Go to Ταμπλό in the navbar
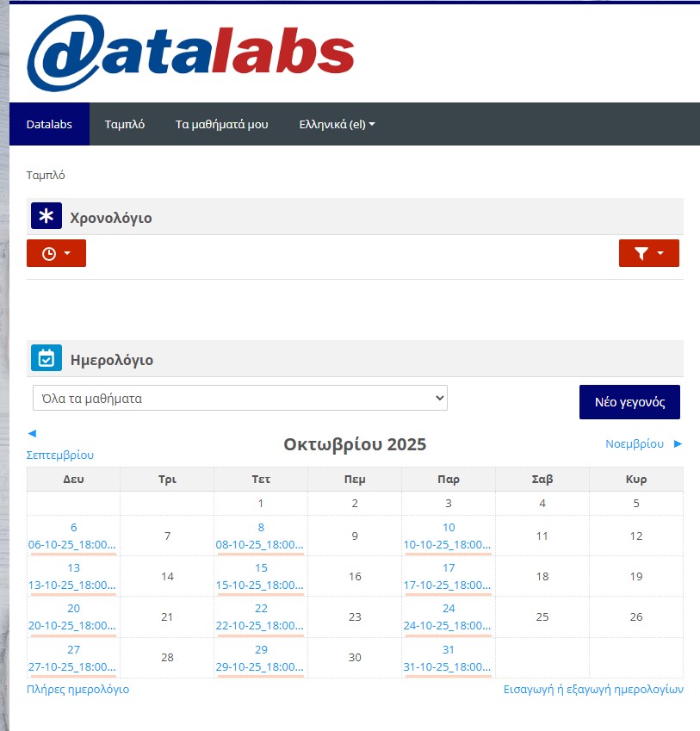Viewport: 700px width, 731px height. (x=125, y=124)
